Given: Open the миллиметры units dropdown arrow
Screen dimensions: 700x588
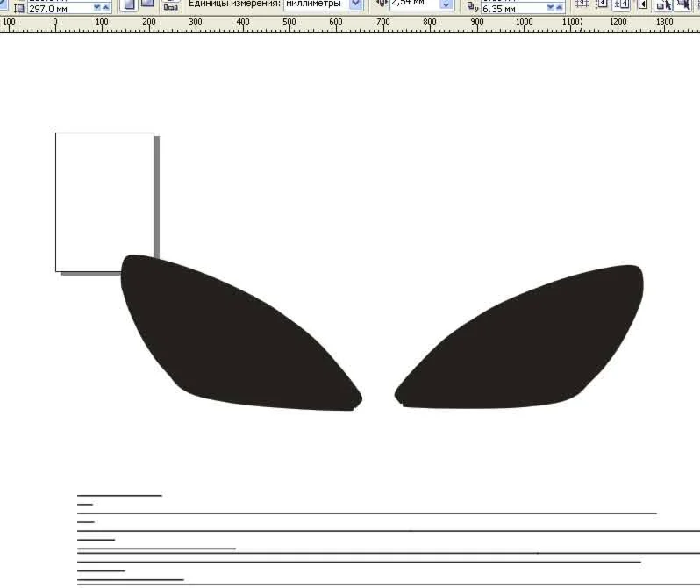Looking at the screenshot, I should point(355,4).
